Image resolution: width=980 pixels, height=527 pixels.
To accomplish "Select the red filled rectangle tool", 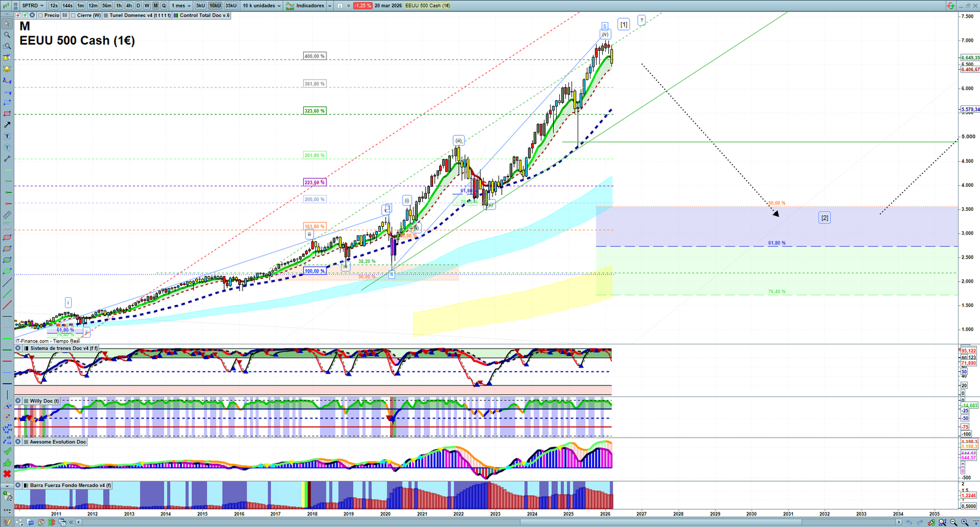I will click(7, 114).
